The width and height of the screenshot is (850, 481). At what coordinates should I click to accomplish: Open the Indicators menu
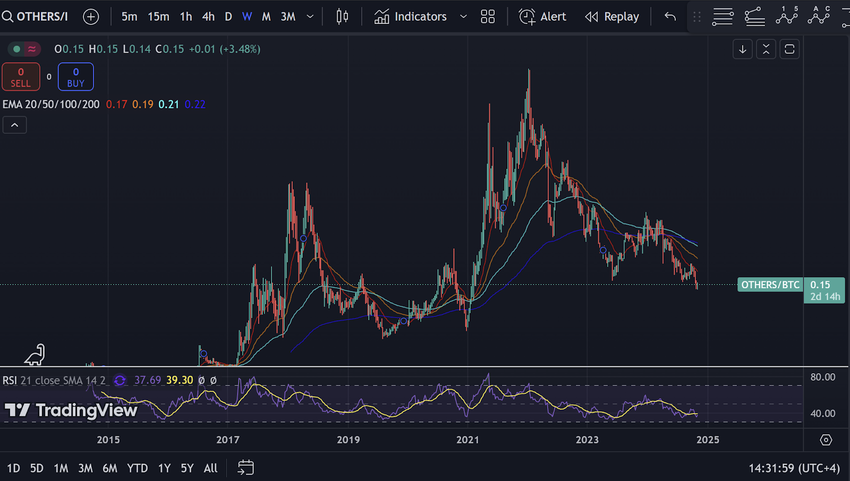click(410, 17)
